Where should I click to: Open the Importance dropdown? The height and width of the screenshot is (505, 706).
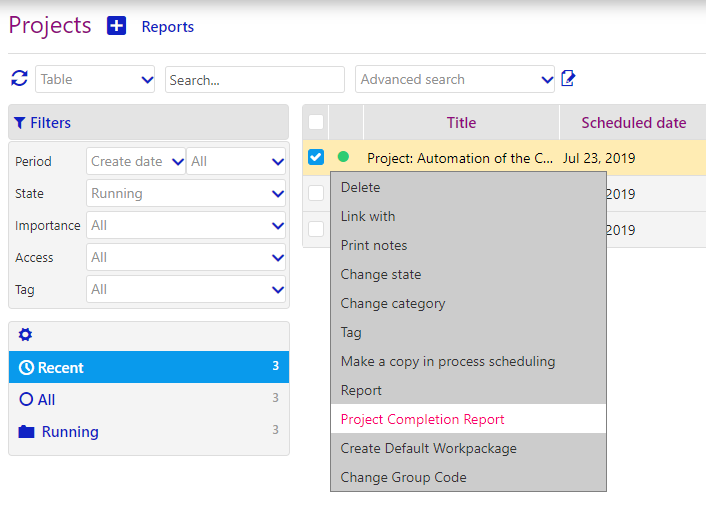pos(186,225)
